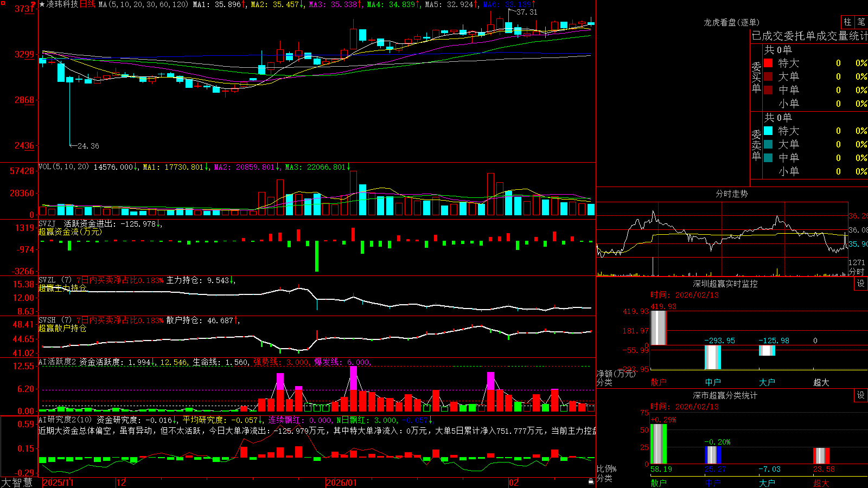Click the 分时走势 panel title
Screen dimensions: 868x488
[732, 194]
